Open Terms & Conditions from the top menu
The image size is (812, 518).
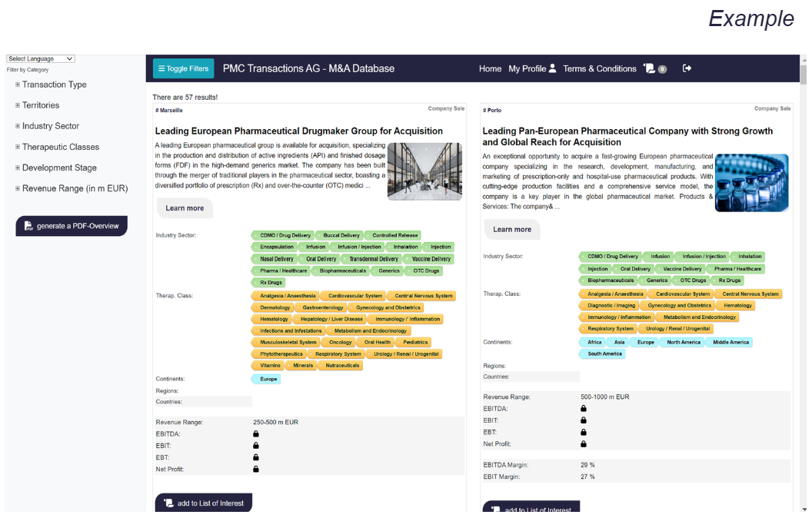[600, 68]
